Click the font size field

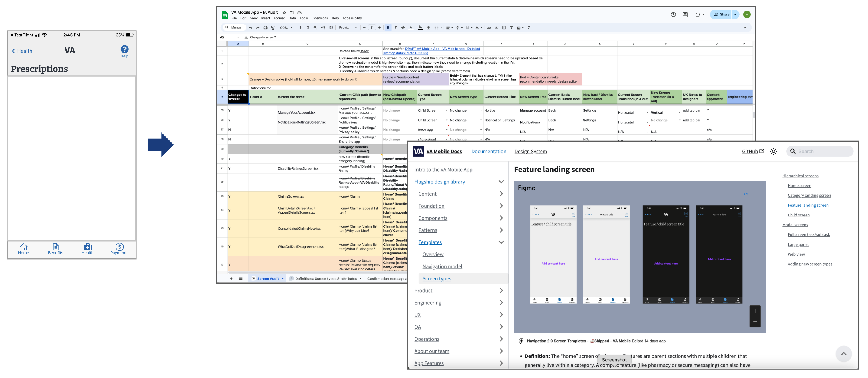(x=372, y=28)
